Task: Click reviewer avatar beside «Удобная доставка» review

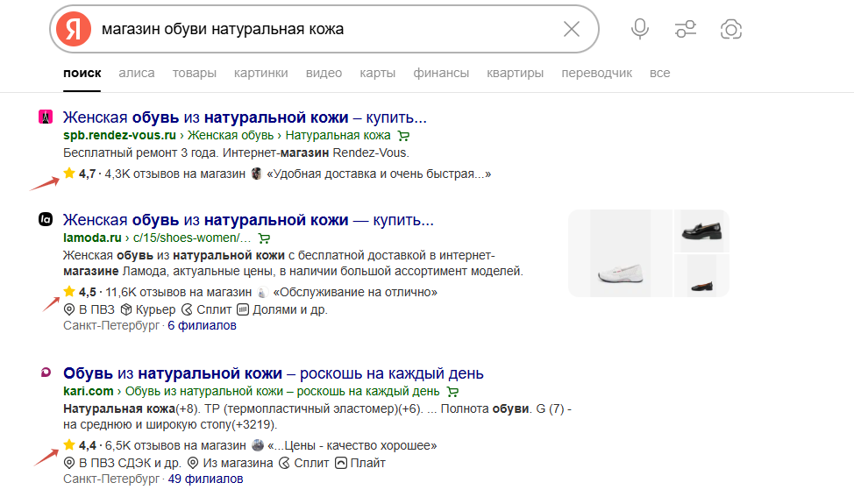Action: point(257,174)
